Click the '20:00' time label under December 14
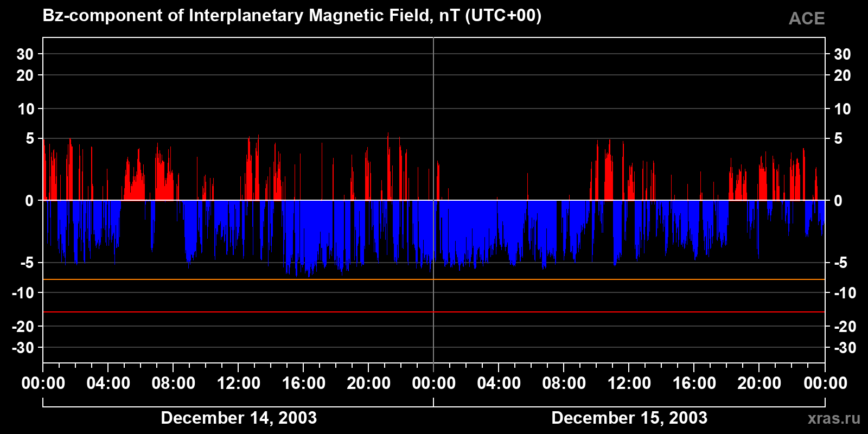Screen dimensions: 868x434 point(369,384)
